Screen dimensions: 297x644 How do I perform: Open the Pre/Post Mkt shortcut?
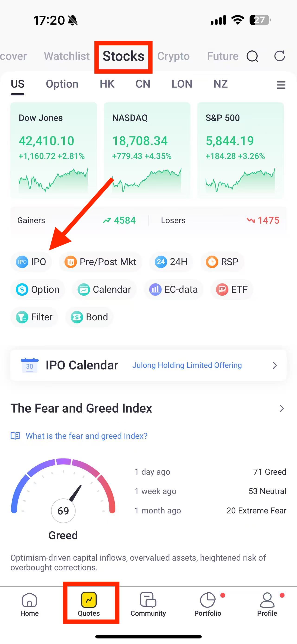point(100,262)
